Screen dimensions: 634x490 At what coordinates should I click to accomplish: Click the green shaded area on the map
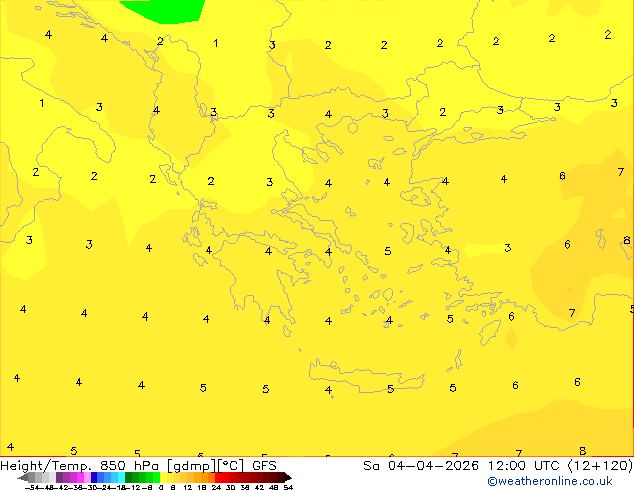(x=168, y=10)
